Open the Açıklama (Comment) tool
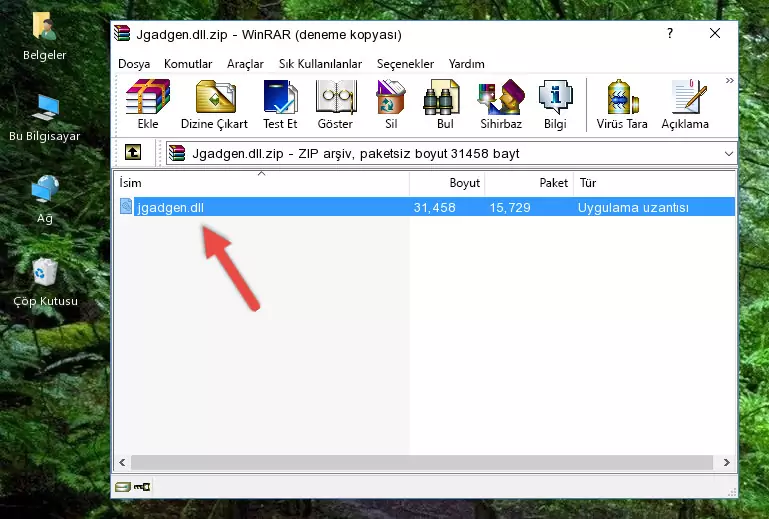Viewport: 769px width, 519px height. tap(685, 104)
